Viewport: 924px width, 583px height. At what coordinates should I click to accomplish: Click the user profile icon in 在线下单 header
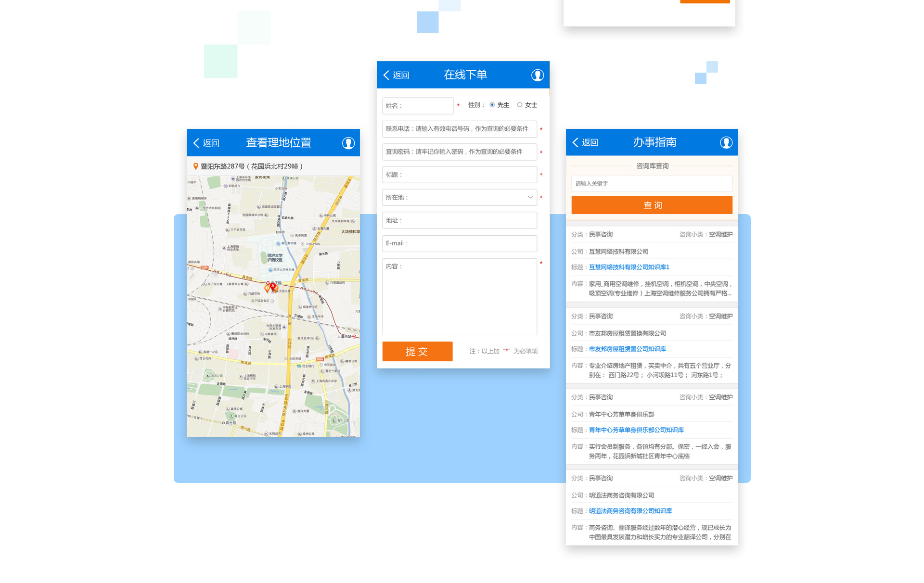tap(537, 75)
